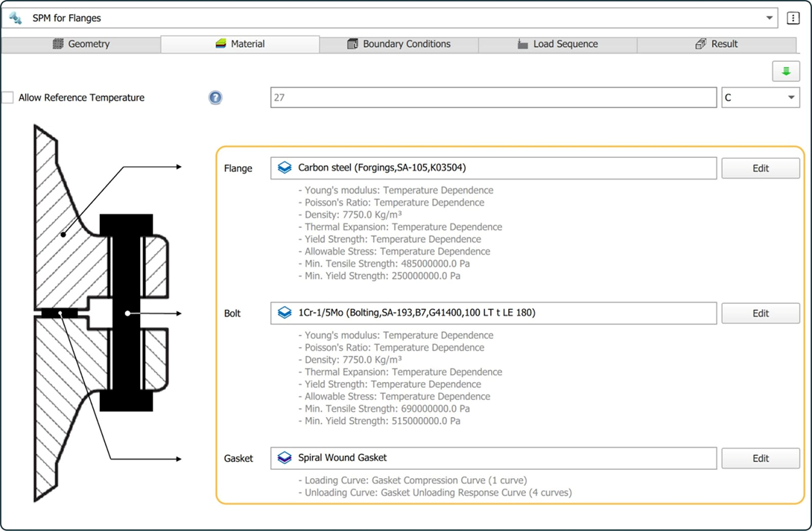Screen dimensions: 812x531
Task: Edit the Flange material
Action: [760, 168]
